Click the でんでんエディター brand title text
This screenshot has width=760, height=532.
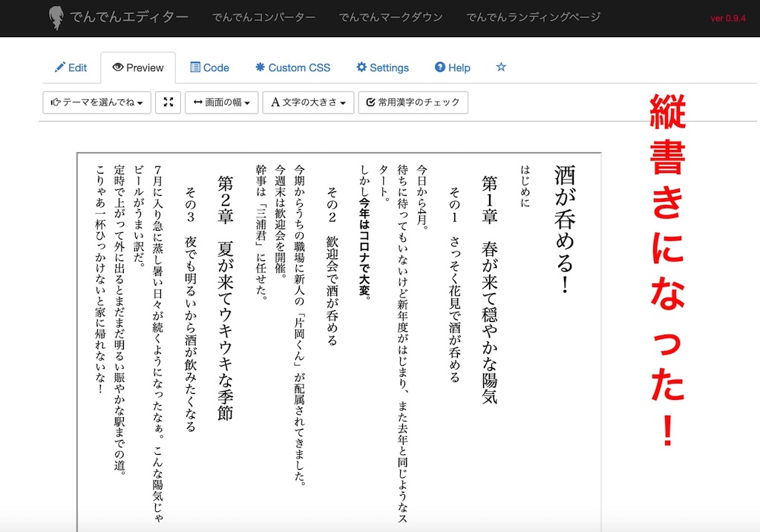click(129, 17)
